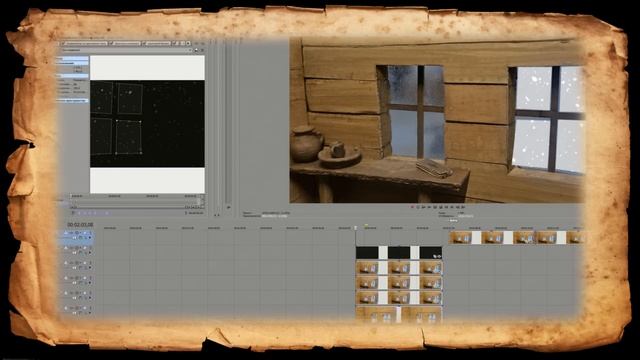Click Compositing Mode icon on second track header
640x360 pixels.
[x=80, y=253]
